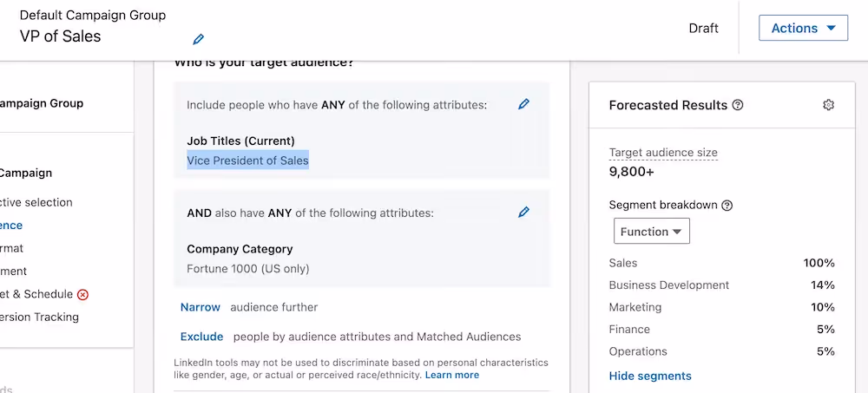The height and width of the screenshot is (393, 868).
Task: Click Fortune 1000 (US only) value
Action: (248, 269)
